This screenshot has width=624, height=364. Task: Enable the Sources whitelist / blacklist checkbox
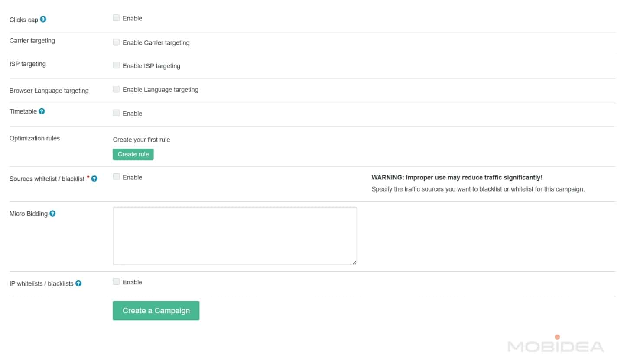pyautogui.click(x=116, y=177)
